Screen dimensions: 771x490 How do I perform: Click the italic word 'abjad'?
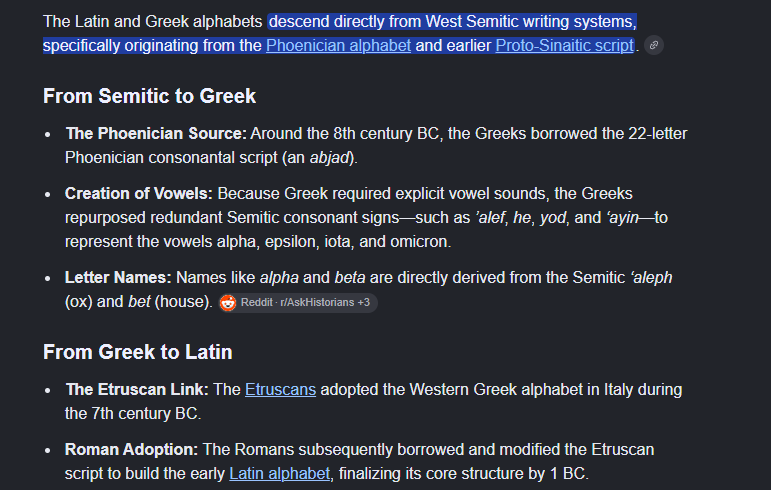[x=329, y=158]
